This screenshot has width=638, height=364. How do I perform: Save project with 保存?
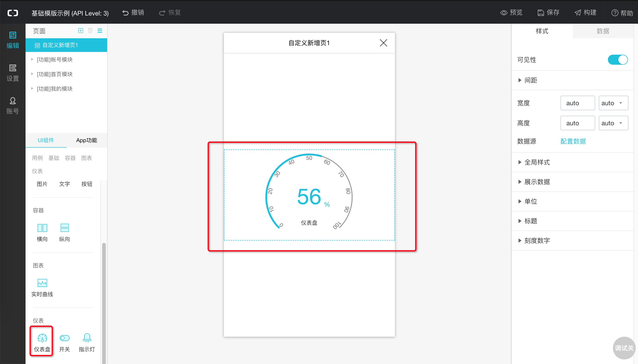(x=548, y=13)
